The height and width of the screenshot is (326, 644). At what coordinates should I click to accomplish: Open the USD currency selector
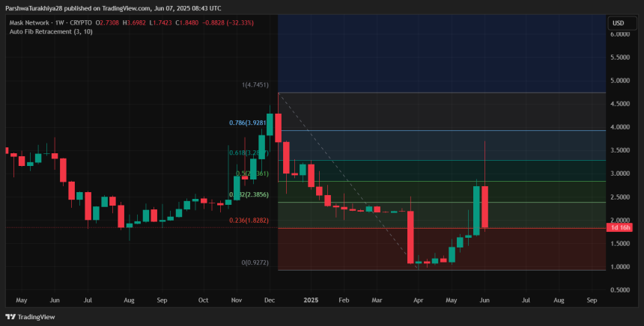tap(619, 22)
